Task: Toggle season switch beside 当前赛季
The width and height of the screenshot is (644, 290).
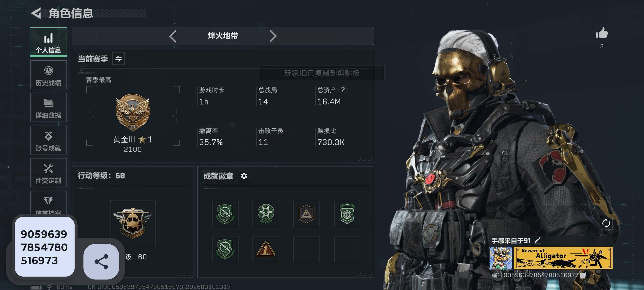Action: tap(118, 59)
